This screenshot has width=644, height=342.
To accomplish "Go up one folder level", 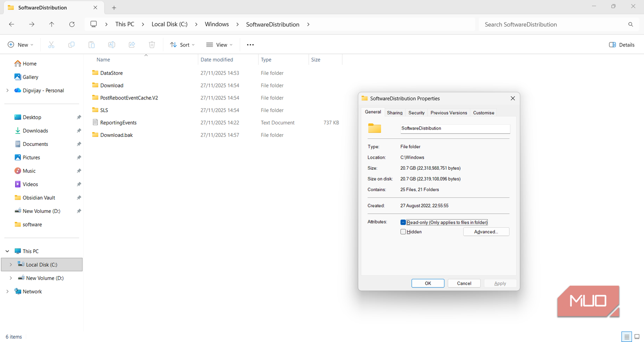I will tap(52, 24).
